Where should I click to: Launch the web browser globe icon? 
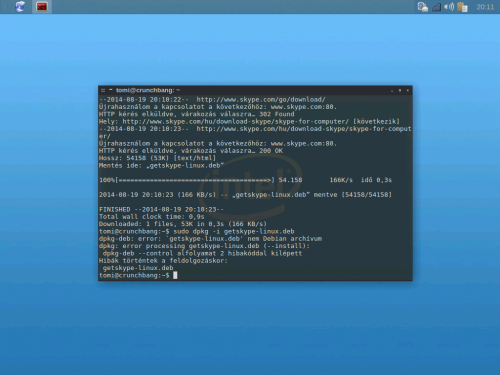pyautogui.click(x=20, y=6)
